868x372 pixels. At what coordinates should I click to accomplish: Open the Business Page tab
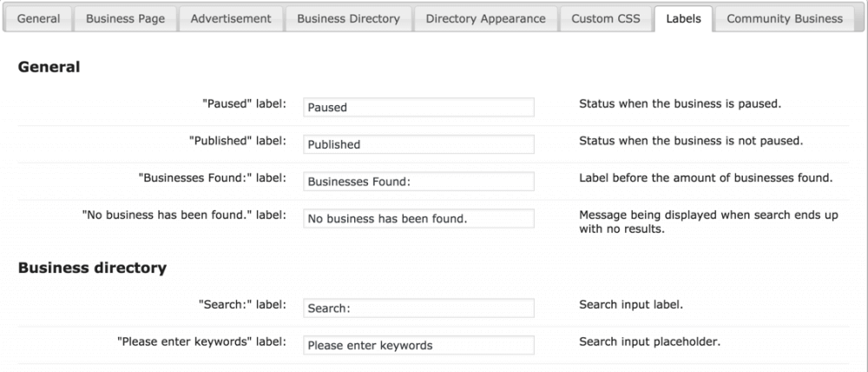(x=125, y=18)
